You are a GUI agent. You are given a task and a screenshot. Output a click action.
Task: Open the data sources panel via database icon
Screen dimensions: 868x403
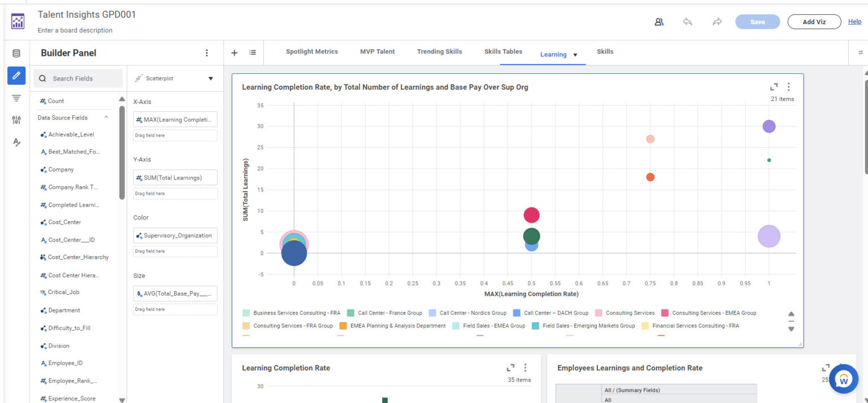click(x=16, y=52)
